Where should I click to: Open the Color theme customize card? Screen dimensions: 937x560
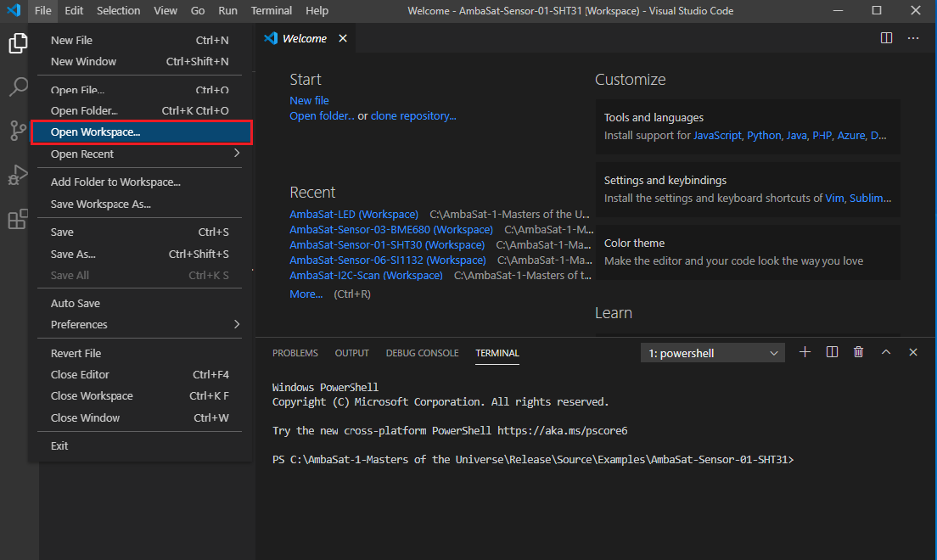pos(748,252)
